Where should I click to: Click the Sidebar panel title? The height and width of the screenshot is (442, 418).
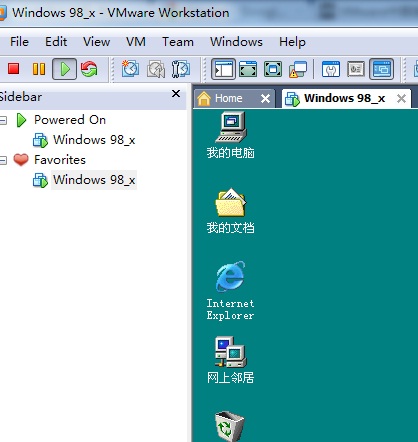click(21, 97)
